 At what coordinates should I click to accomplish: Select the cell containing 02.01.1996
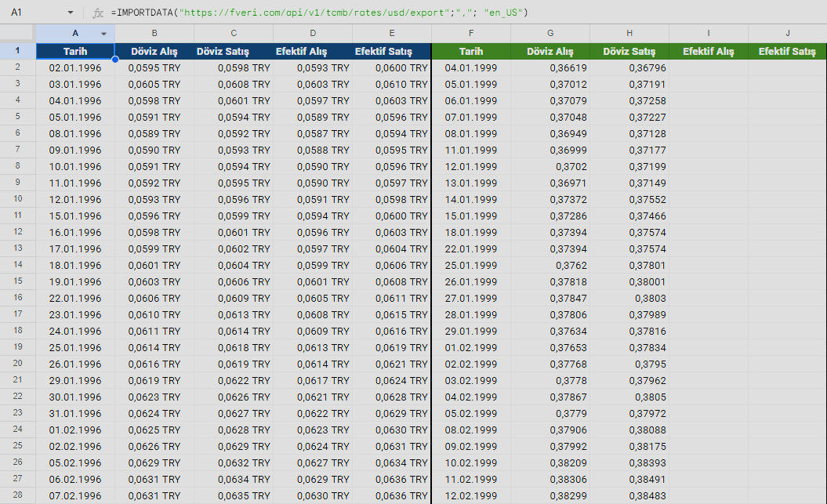(75, 67)
